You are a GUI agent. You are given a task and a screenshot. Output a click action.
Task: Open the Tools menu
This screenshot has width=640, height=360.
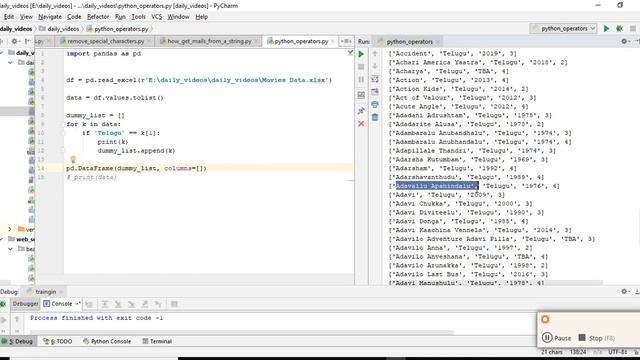click(138, 17)
